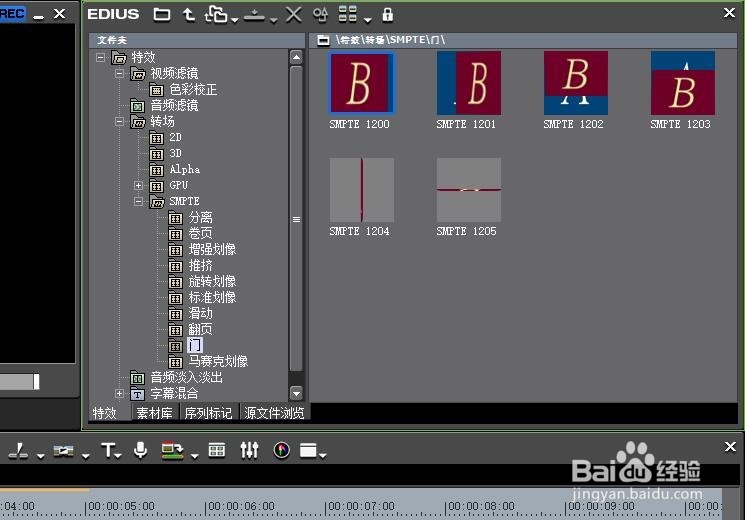Viewport: 745px width, 520px height.
Task: Collapse the 特效 root folder
Action: coord(100,58)
